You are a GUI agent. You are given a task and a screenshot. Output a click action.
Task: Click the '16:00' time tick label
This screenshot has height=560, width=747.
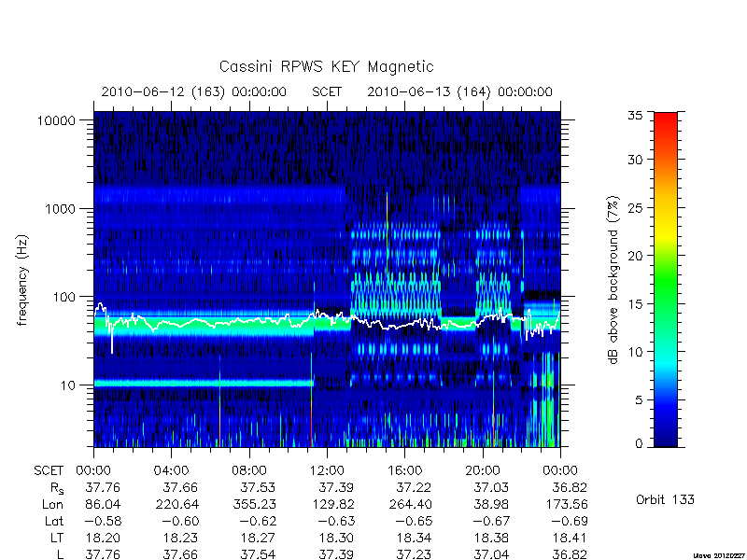click(404, 471)
